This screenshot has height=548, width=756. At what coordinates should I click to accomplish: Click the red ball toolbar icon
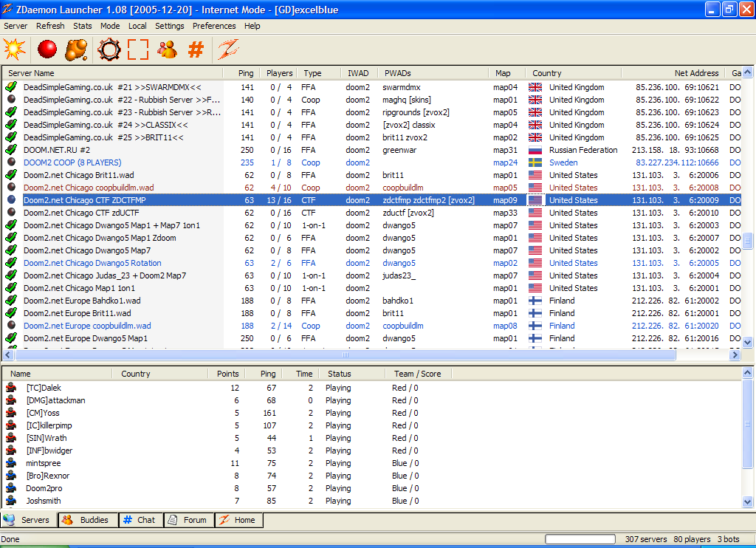tap(47, 49)
